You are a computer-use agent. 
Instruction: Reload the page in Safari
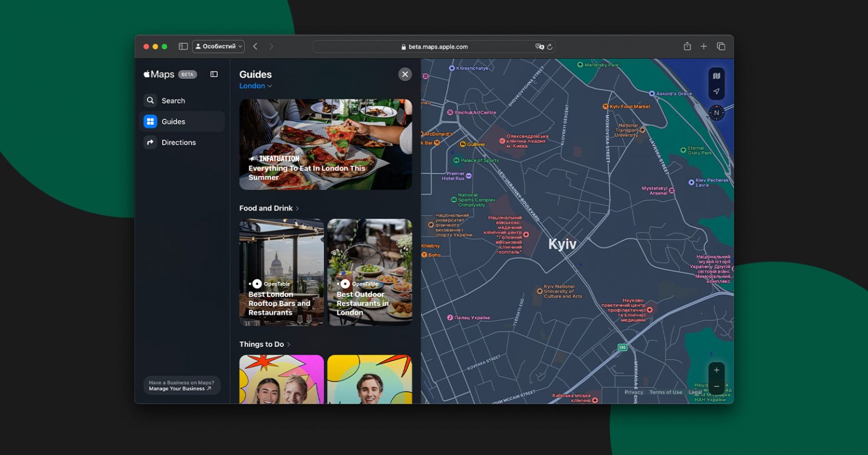[x=550, y=47]
